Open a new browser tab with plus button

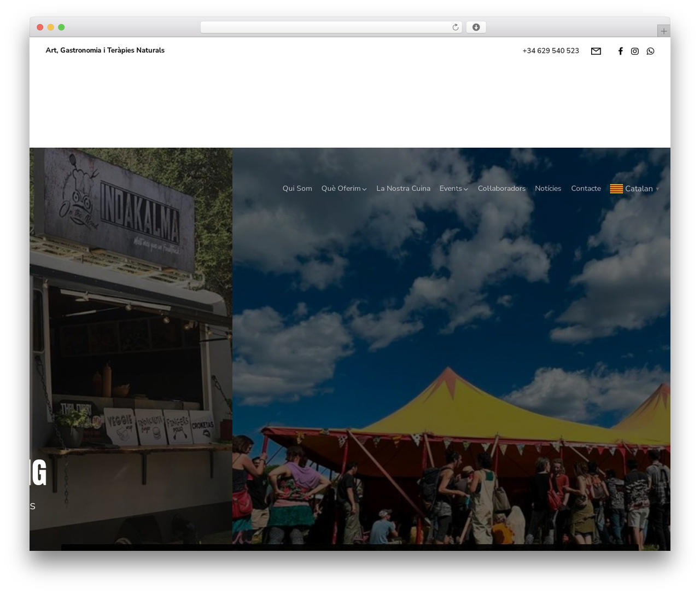pyautogui.click(x=663, y=31)
